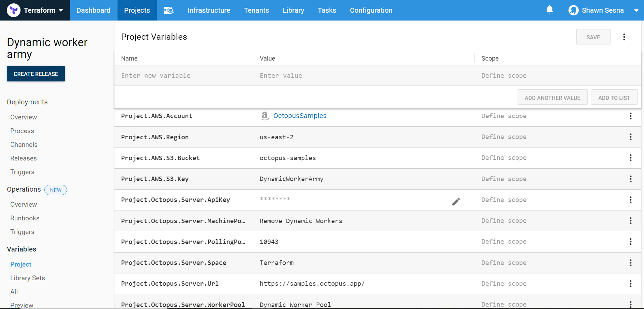Open Project.Octopus.Server.Space row options menu
The image size is (644, 309).
[x=630, y=263]
